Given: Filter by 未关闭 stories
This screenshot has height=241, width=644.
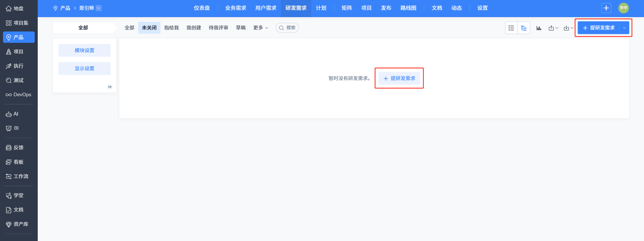Looking at the screenshot, I should coord(149,28).
